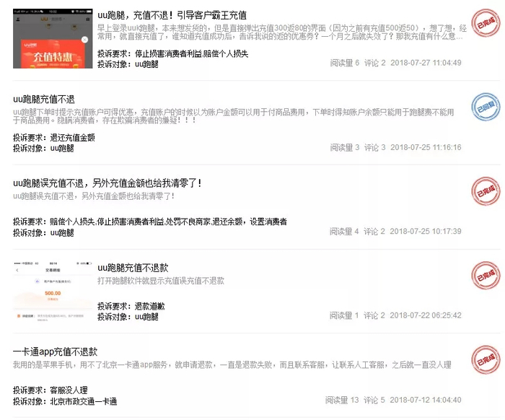Click 阅读量 3 on second complaint
The width and height of the screenshot is (505, 420).
pos(345,147)
